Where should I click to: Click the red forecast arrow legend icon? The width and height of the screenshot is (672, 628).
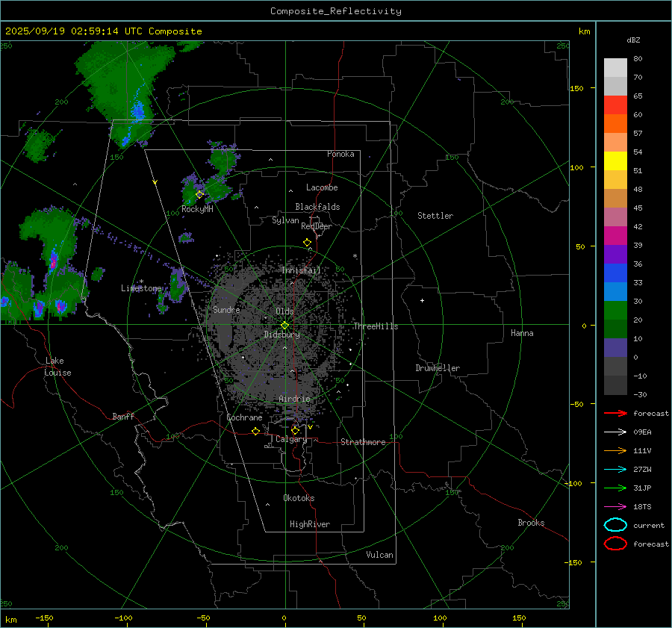[x=615, y=413]
